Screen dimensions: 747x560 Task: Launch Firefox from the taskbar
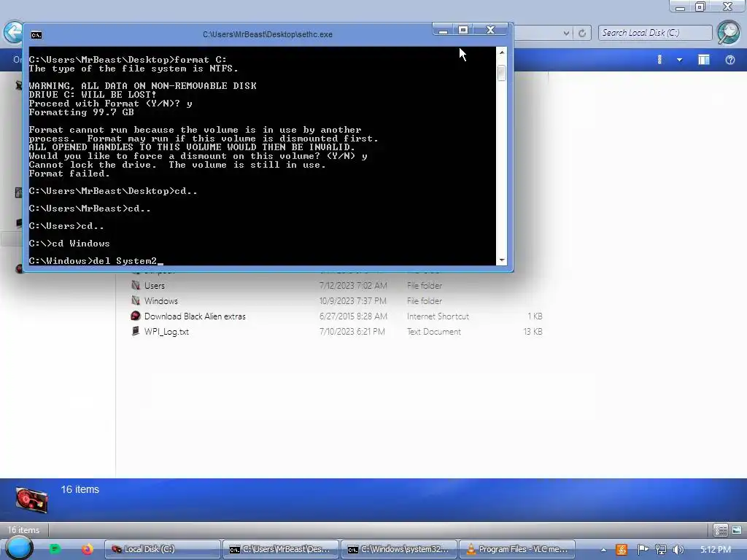(x=88, y=549)
